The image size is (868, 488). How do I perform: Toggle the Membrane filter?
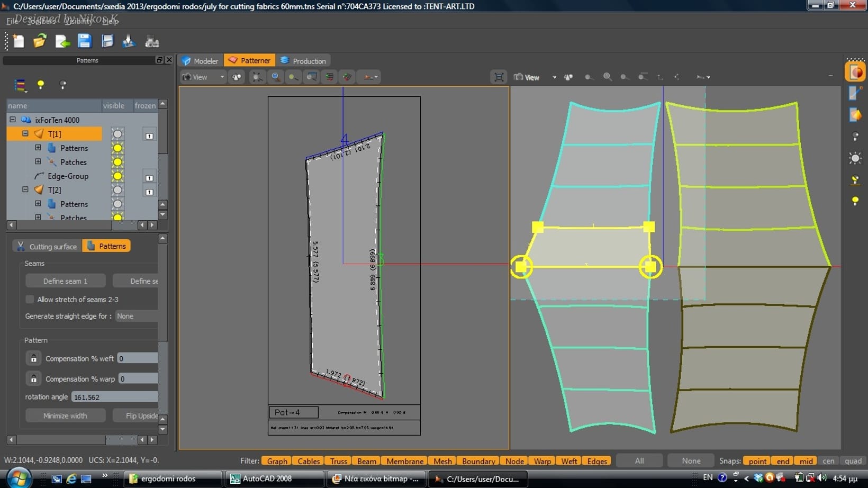coord(404,461)
